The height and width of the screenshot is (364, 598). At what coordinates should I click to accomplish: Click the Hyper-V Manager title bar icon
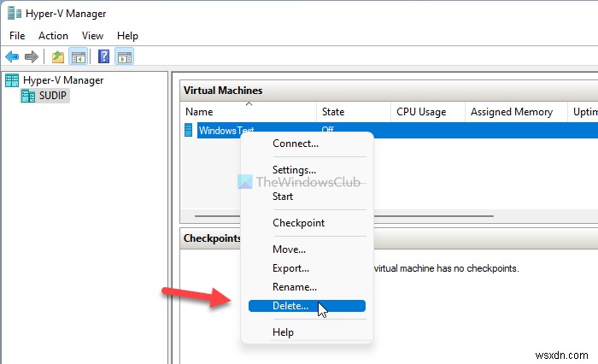click(x=15, y=14)
